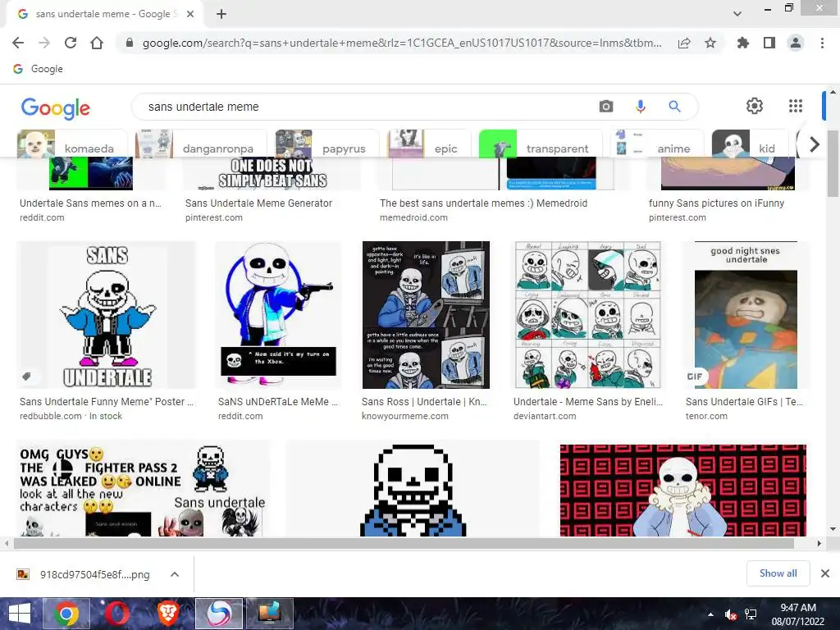The height and width of the screenshot is (630, 840).
Task: Open funny Sans pictures on iFunny
Action: click(716, 203)
